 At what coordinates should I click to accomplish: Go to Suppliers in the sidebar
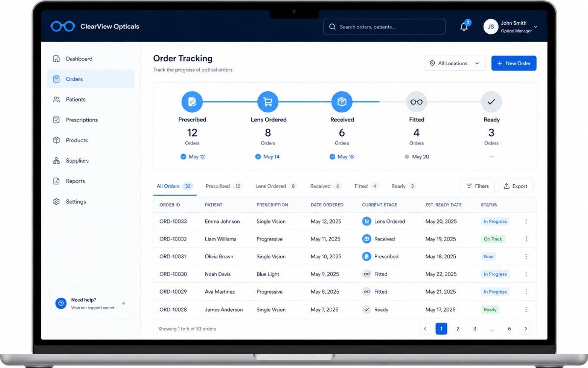pyautogui.click(x=91, y=161)
